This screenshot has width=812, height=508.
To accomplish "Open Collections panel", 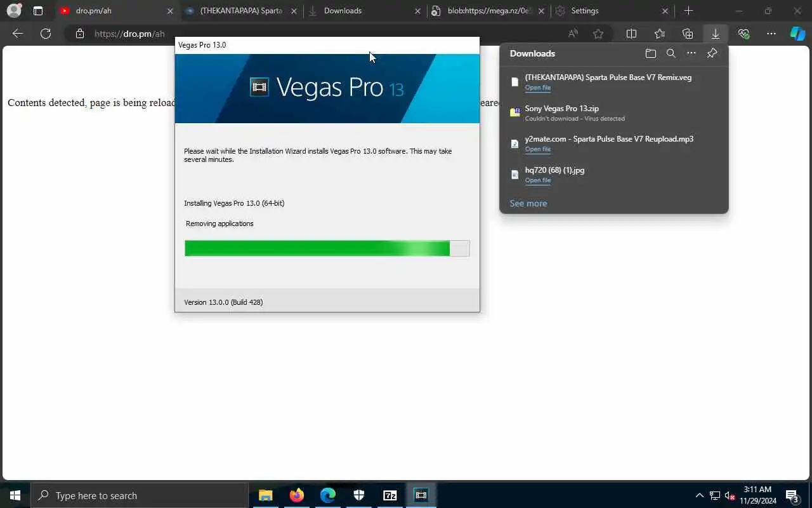I will [x=688, y=34].
